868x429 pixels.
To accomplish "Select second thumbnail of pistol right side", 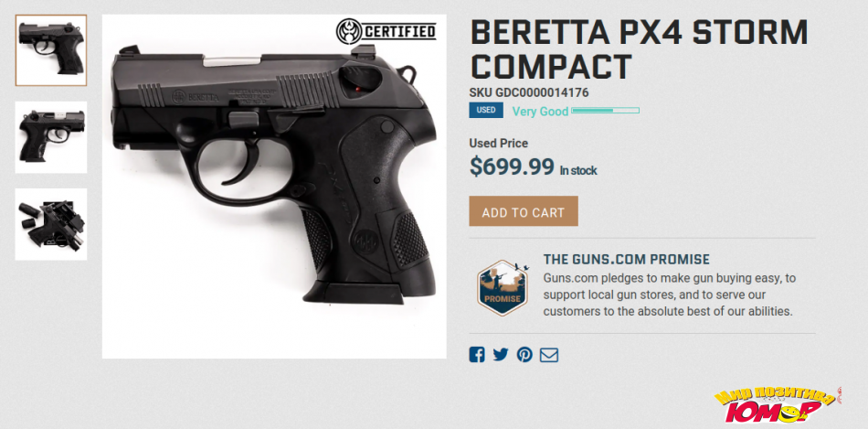I will pyautogui.click(x=51, y=137).
